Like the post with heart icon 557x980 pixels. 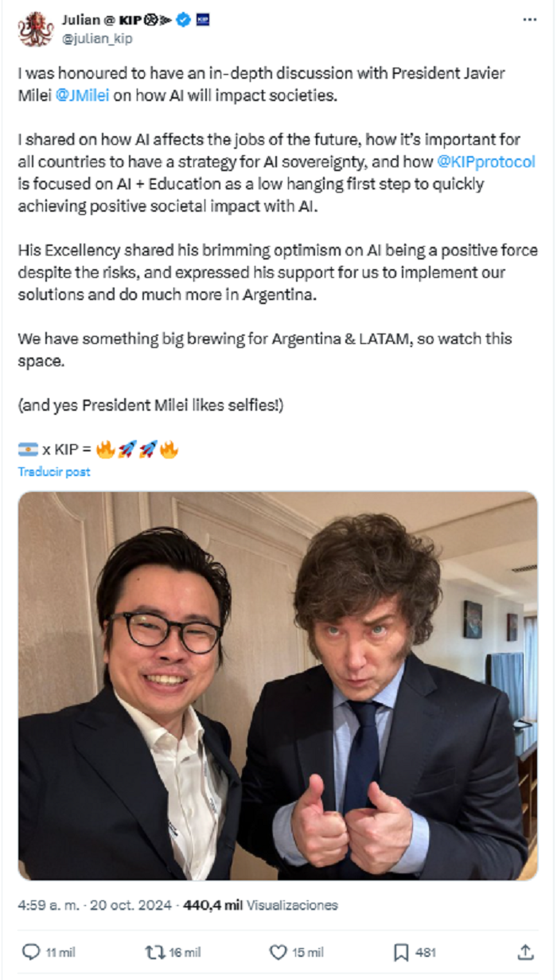278,951
